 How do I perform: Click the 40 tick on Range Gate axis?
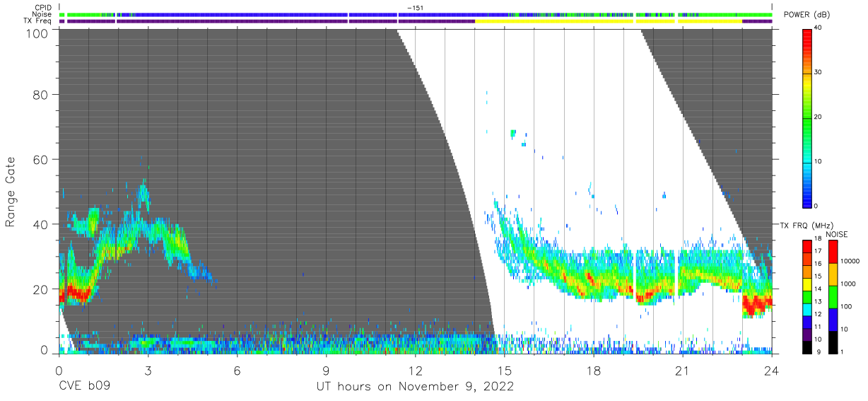(x=40, y=224)
